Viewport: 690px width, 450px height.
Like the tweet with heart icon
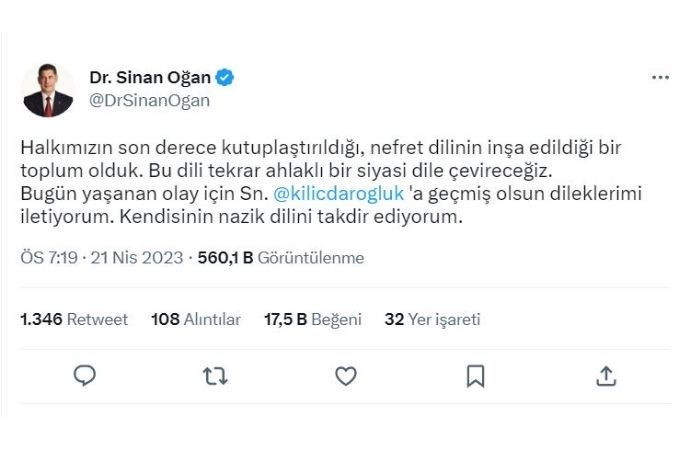pos(345,376)
